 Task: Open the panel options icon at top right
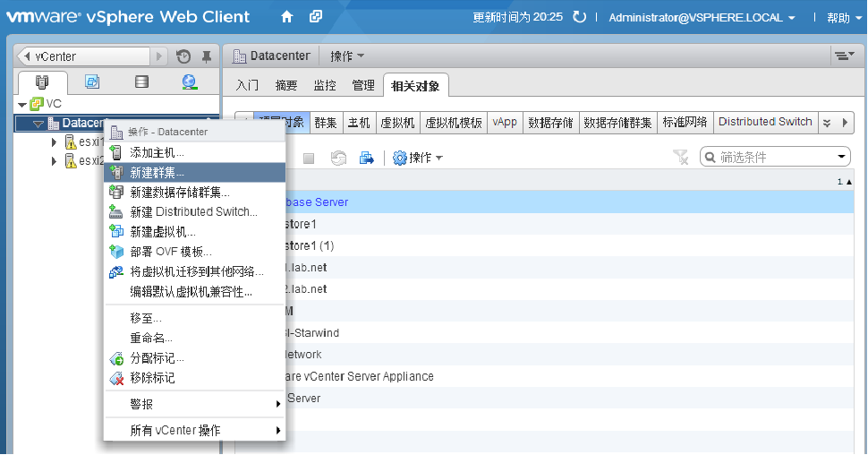tap(844, 56)
